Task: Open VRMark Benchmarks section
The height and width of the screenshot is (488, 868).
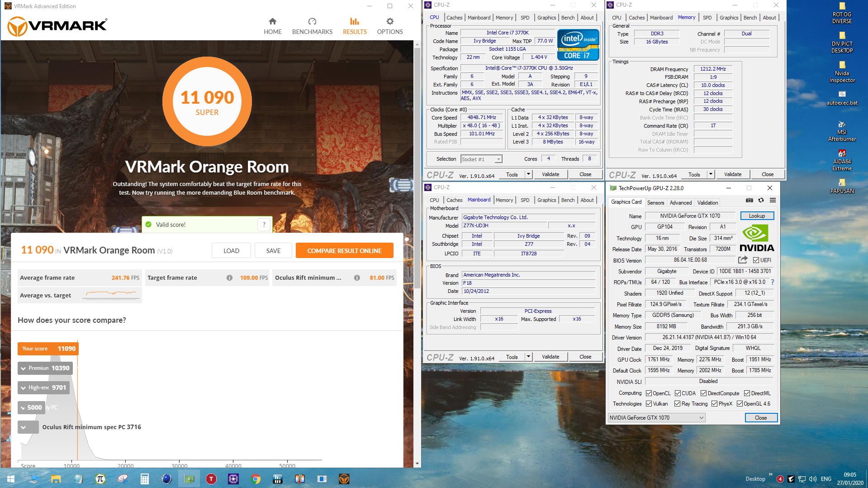Action: pos(312,26)
